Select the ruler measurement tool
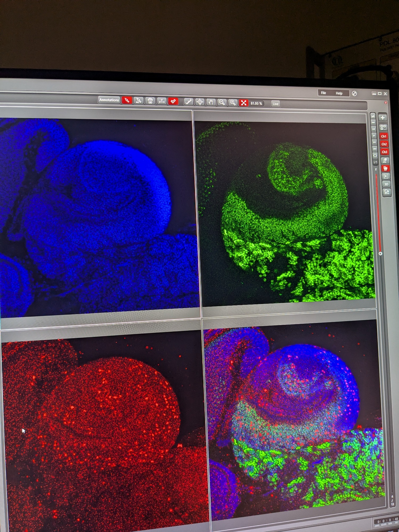Screen dimensions: 399x532 coord(189,102)
